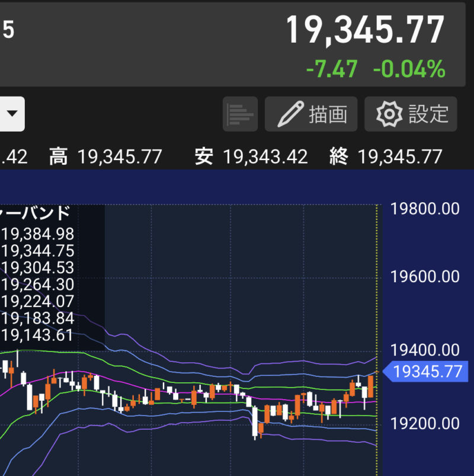Select the Bollinger band value 19,143.61

coord(37,335)
